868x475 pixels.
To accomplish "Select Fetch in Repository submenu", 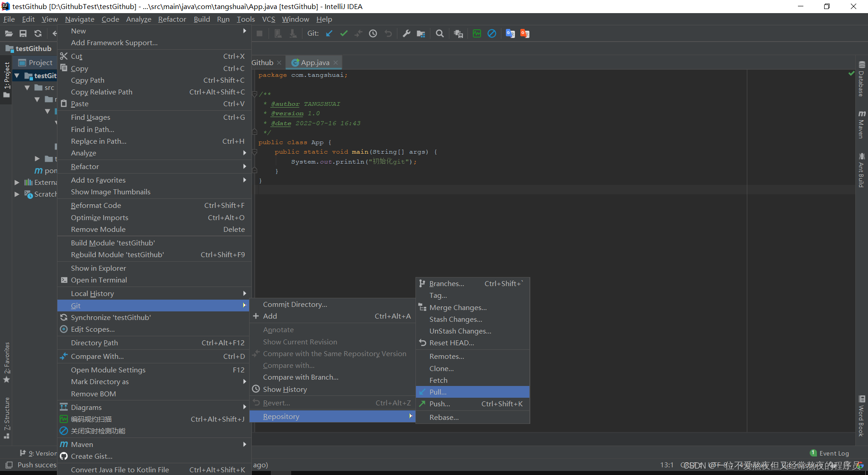I will point(472,381).
